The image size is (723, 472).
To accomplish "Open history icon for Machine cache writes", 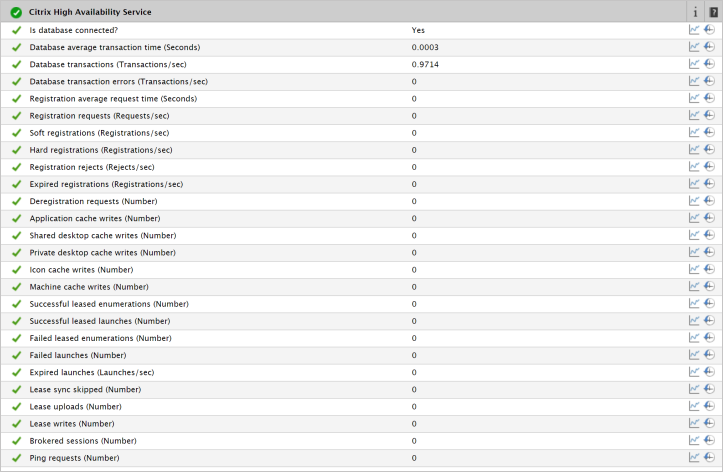I will tap(709, 286).
